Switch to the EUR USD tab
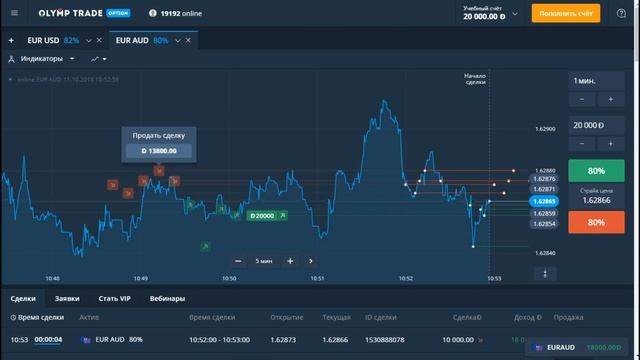Image resolution: width=640 pixels, height=360 pixels. coord(53,40)
